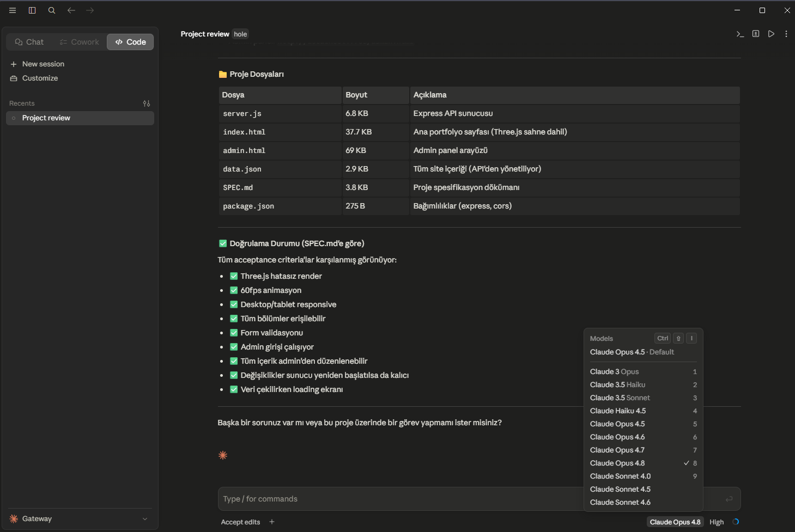Viewport: 795px width, 532px height.
Task: Minimize the application window
Action: 737,10
